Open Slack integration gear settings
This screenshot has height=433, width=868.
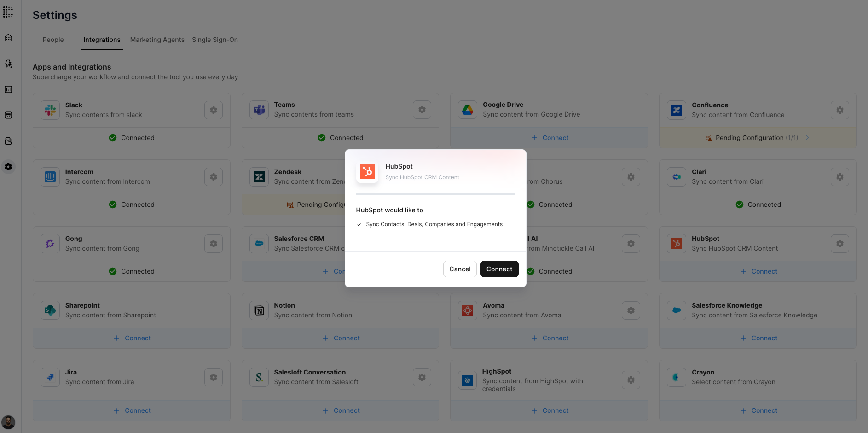coord(214,110)
